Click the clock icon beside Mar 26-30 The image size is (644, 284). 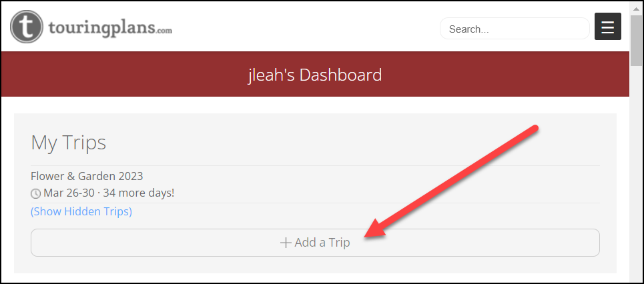[36, 193]
